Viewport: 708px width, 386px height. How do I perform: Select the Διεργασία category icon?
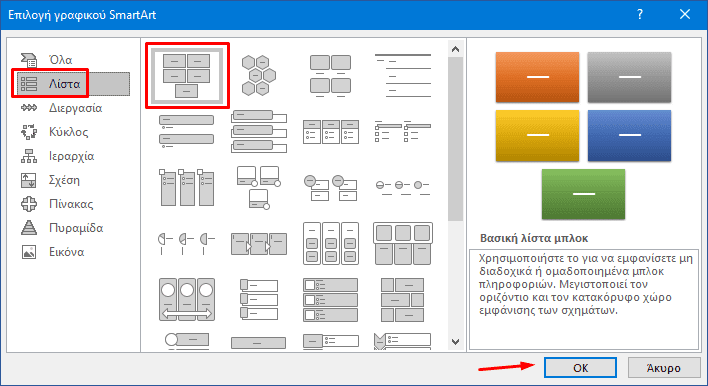(x=29, y=108)
